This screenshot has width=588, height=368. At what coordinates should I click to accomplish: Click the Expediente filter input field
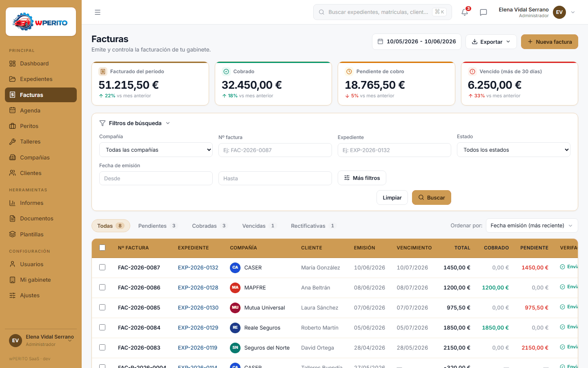pyautogui.click(x=394, y=150)
